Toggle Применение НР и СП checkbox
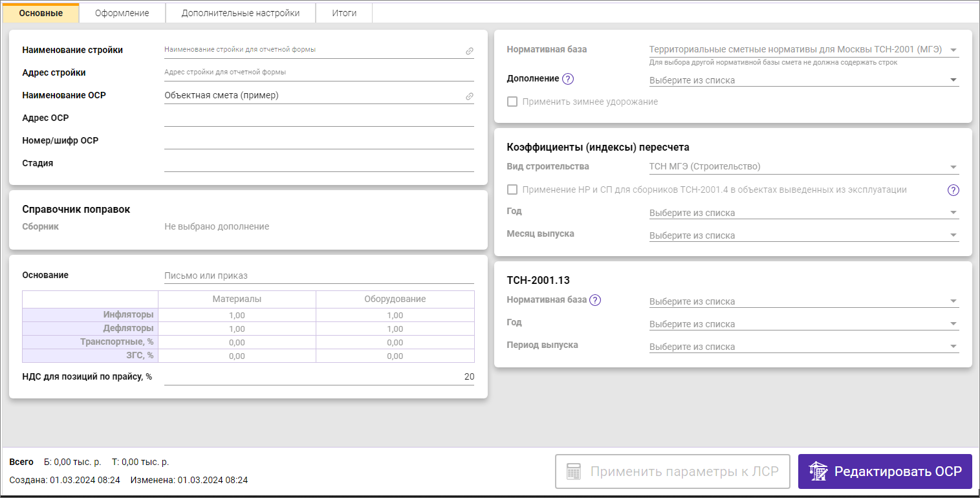 [512, 190]
